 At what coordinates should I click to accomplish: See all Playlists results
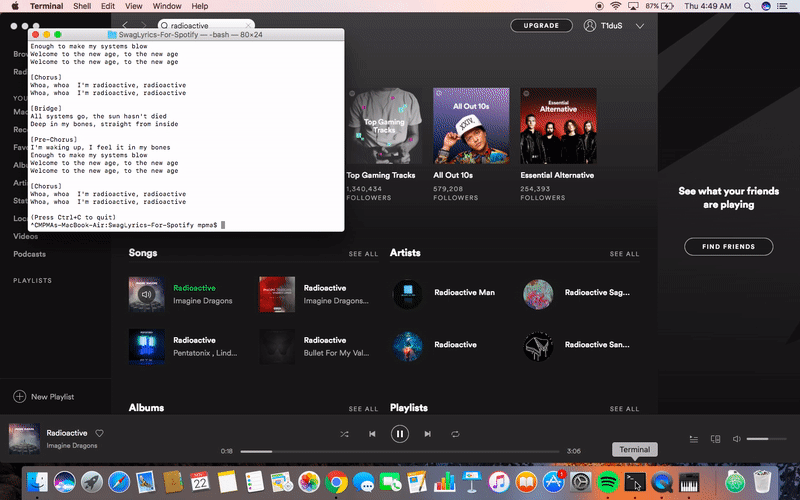[x=624, y=409]
